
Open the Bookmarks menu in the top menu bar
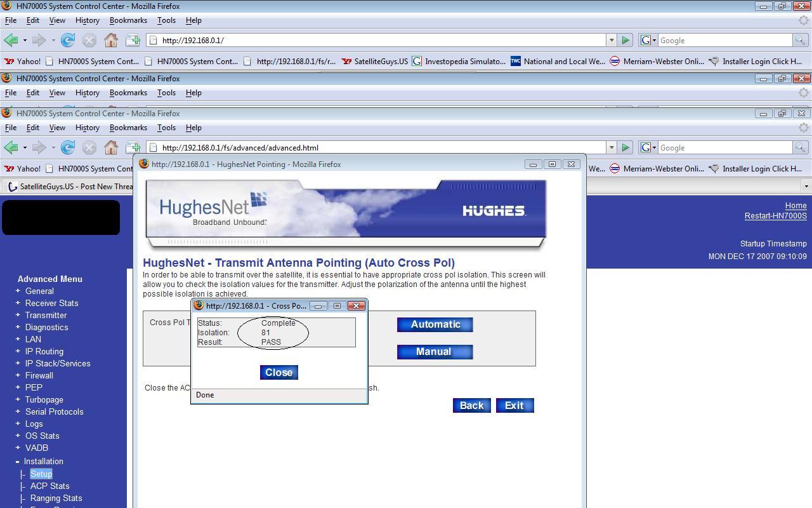pos(128,20)
